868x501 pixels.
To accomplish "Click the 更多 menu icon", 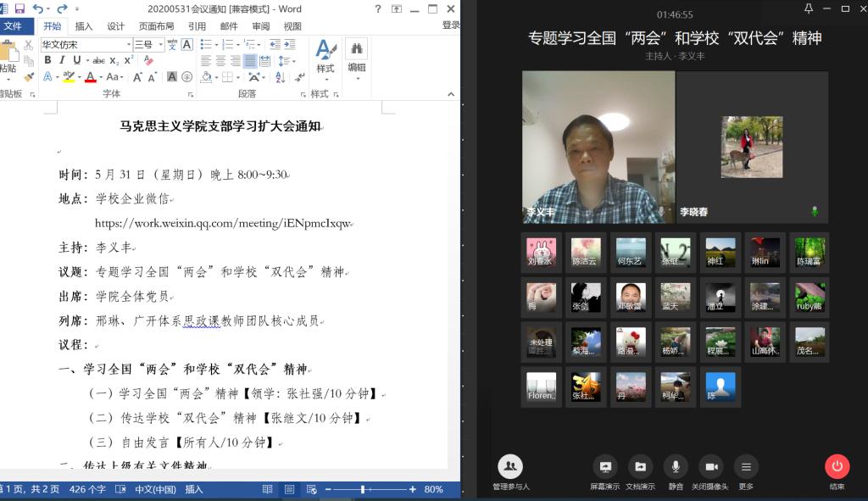I will pos(746,467).
